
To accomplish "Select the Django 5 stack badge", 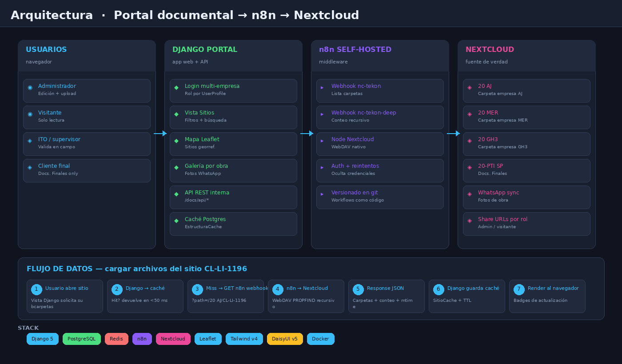I will (43, 339).
